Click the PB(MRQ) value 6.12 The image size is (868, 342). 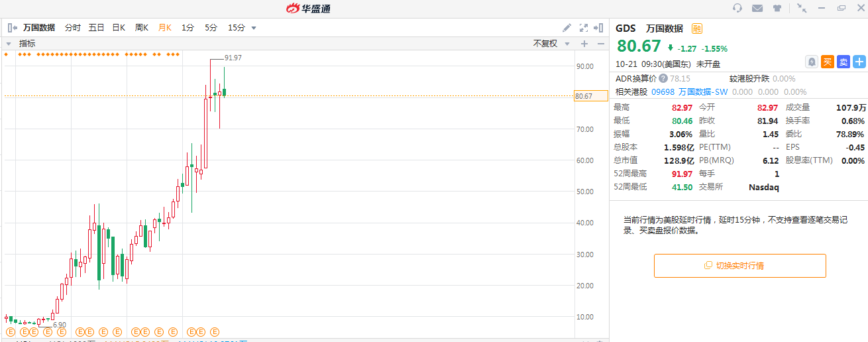770,160
